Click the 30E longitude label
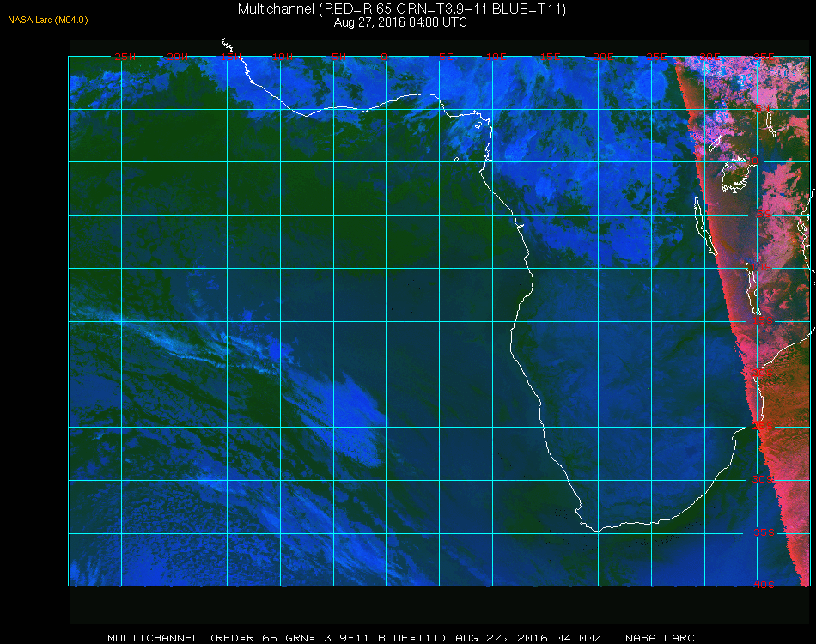 click(x=709, y=57)
